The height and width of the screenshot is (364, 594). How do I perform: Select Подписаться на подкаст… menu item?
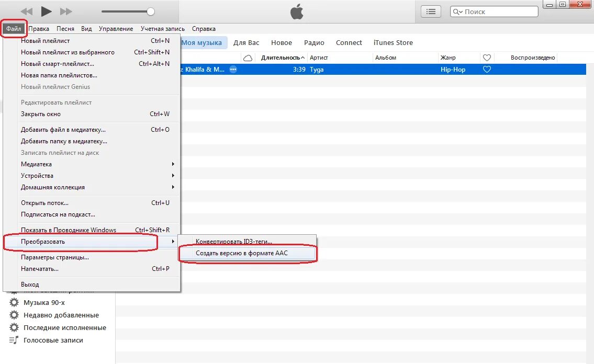(91, 214)
